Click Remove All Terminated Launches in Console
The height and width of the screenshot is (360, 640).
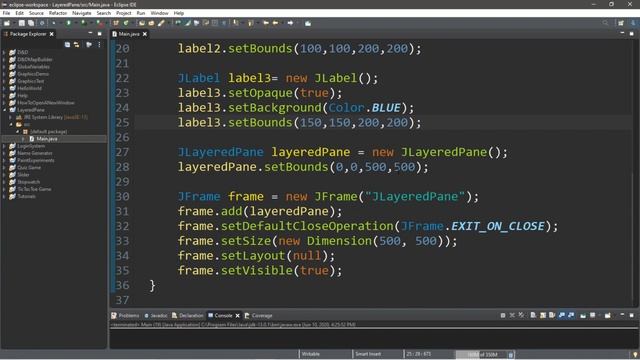(522, 315)
